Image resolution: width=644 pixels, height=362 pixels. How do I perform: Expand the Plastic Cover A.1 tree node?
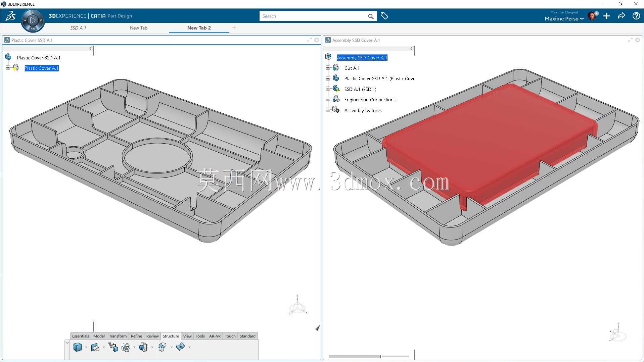[8, 68]
